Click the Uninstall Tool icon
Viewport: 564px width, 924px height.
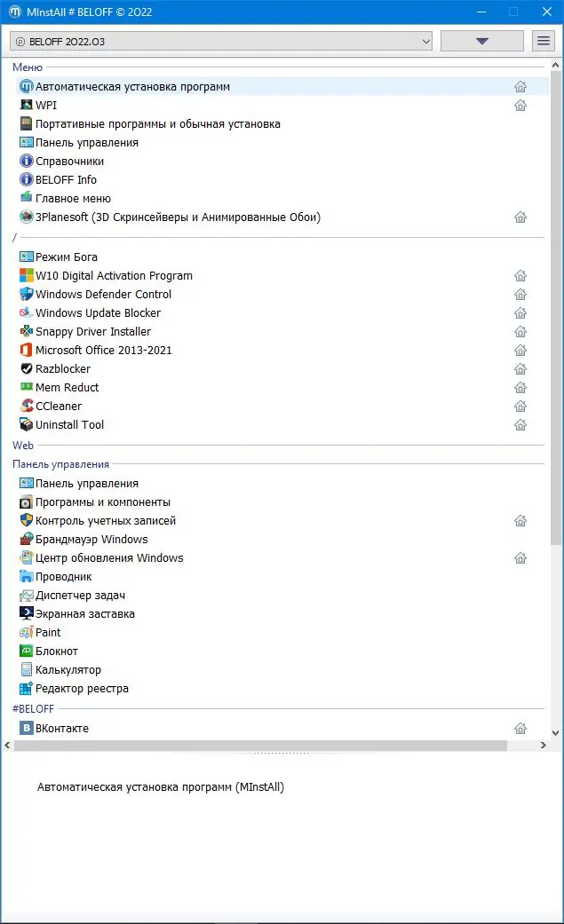pyautogui.click(x=26, y=424)
